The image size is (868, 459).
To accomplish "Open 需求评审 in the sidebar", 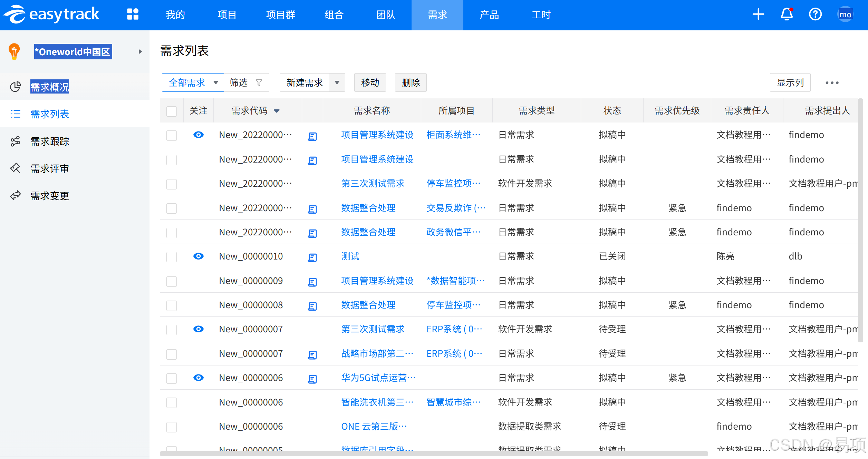I will (50, 168).
